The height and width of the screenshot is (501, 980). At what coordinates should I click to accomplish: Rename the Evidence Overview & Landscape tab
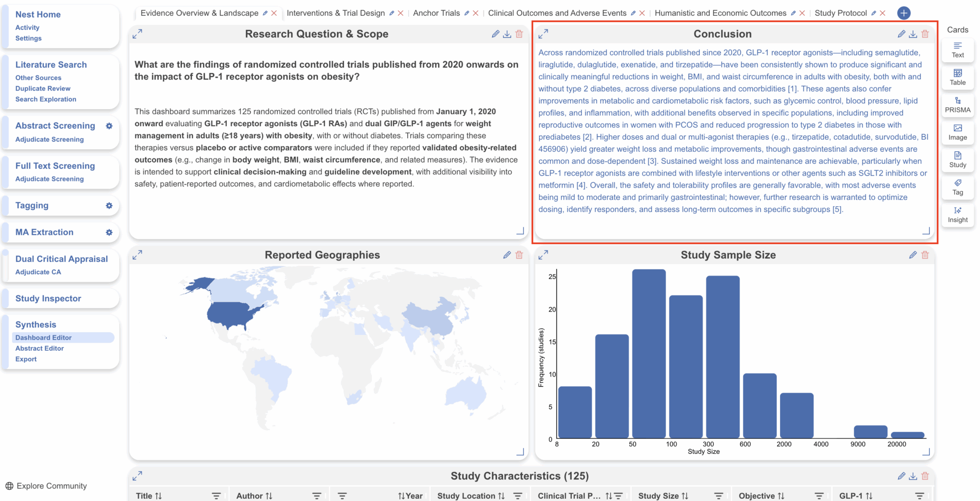pyautogui.click(x=265, y=13)
